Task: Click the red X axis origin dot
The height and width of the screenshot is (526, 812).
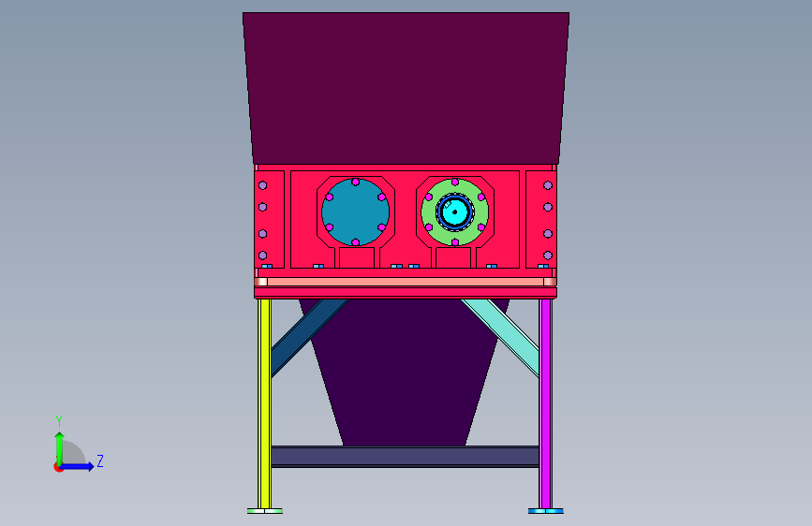Action: (57, 467)
